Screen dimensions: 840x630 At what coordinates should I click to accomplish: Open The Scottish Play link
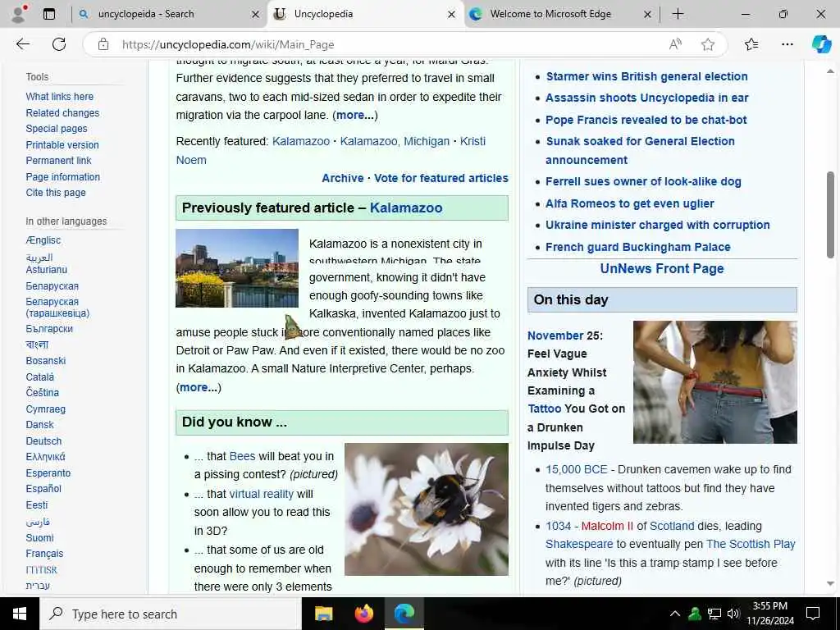point(751,545)
